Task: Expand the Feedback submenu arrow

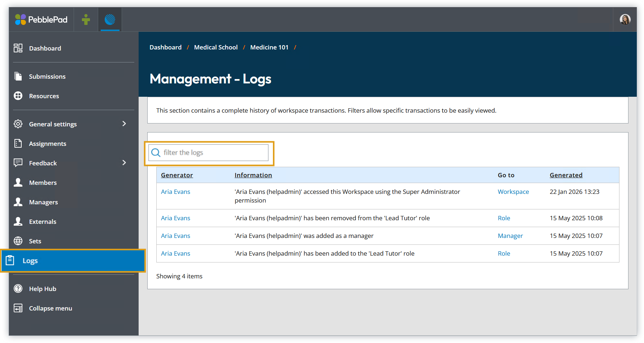Action: [124, 163]
